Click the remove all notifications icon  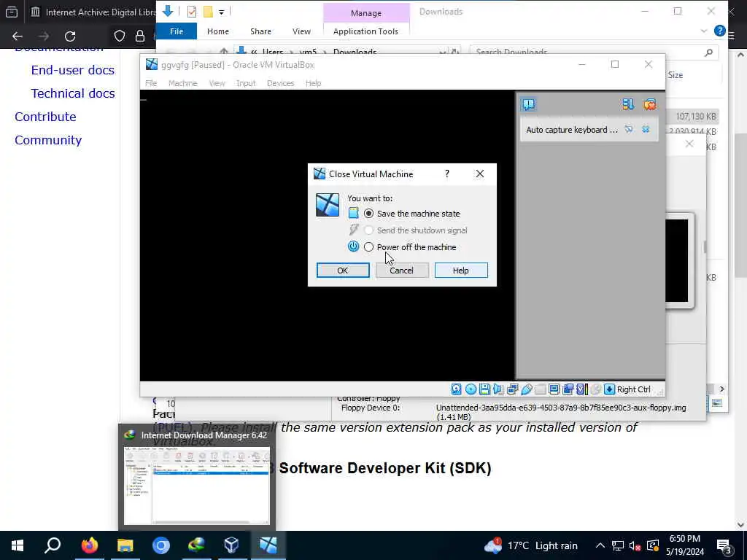click(x=649, y=104)
